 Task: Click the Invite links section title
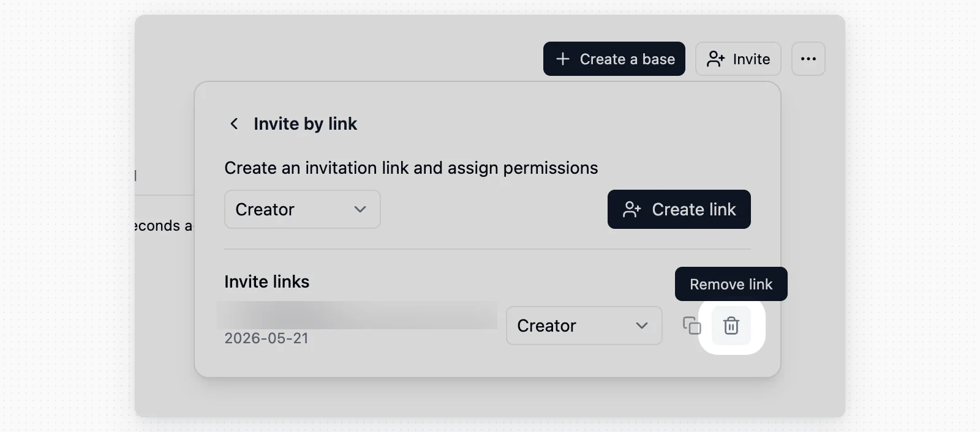click(x=267, y=281)
